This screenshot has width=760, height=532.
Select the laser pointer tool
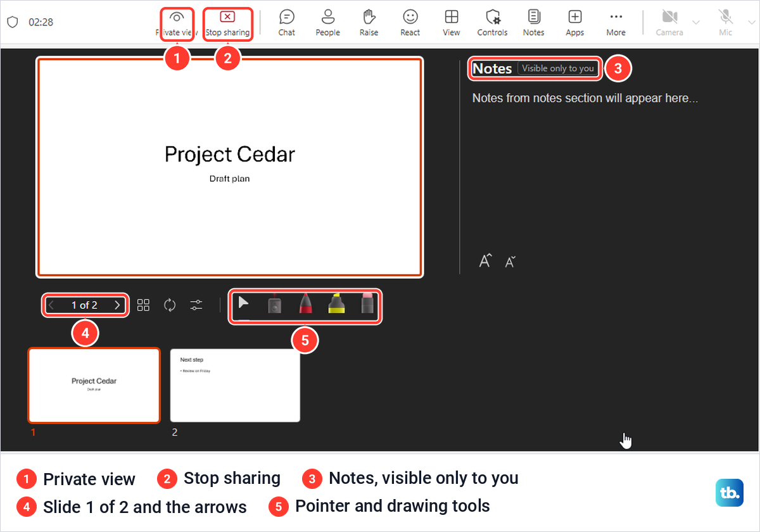[x=274, y=305]
